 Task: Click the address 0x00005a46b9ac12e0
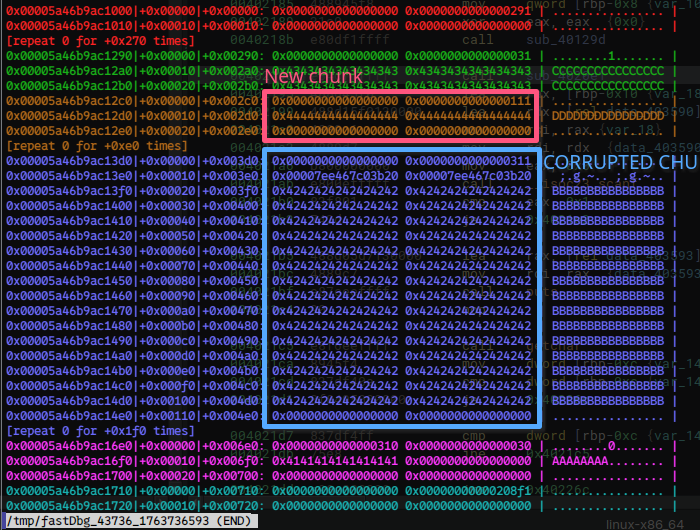pos(69,131)
